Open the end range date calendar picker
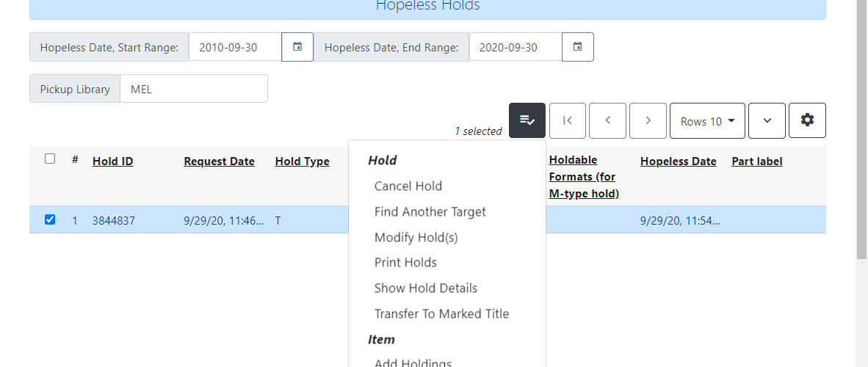Screen dimensions: 868x367 (577, 47)
